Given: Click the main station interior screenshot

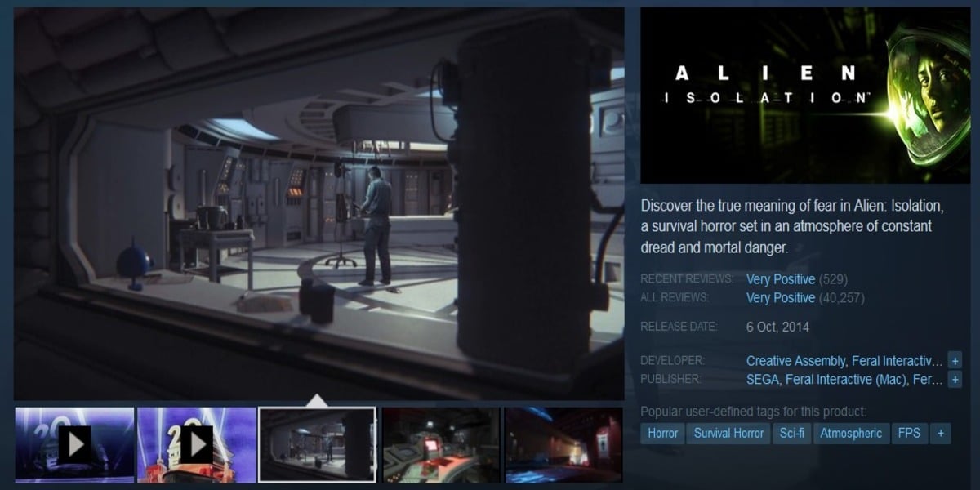Looking at the screenshot, I should 319,203.
